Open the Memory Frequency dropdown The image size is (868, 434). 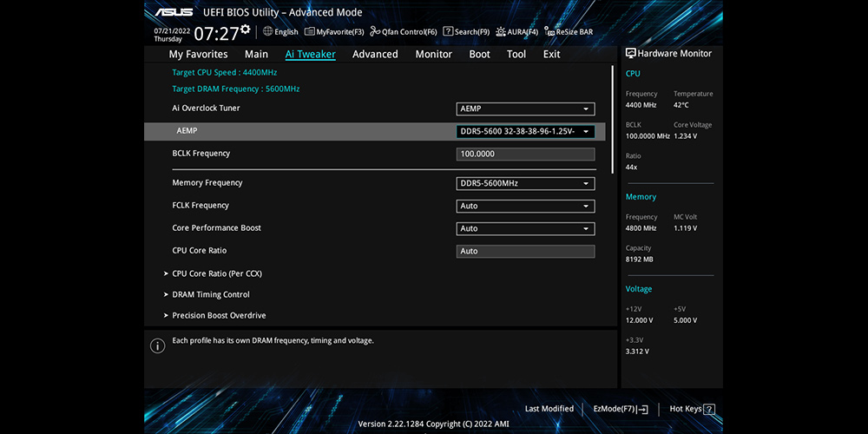[x=525, y=183]
